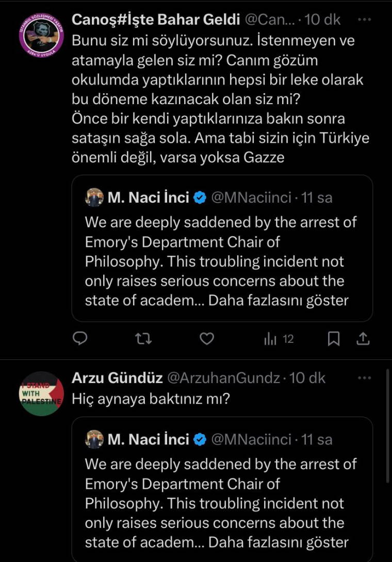Screen dimensions: 392x562
Task: Open more options for Canoş's tweet
Action: pos(364,20)
